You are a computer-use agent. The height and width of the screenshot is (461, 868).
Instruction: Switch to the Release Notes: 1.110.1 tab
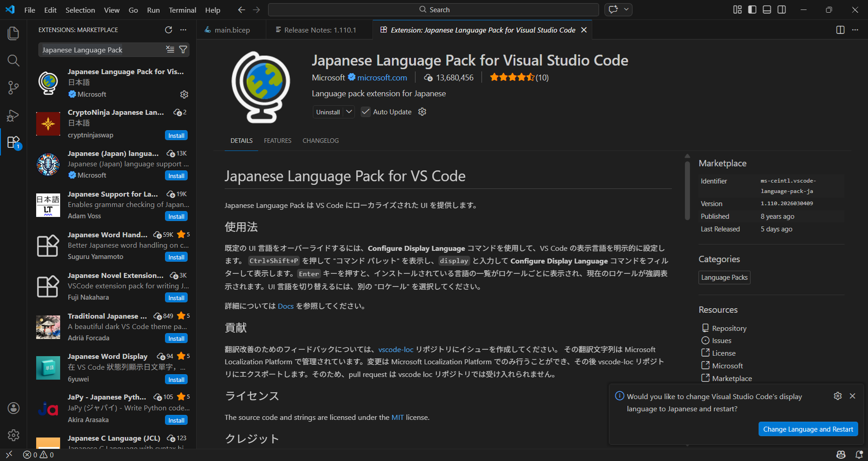click(x=320, y=30)
